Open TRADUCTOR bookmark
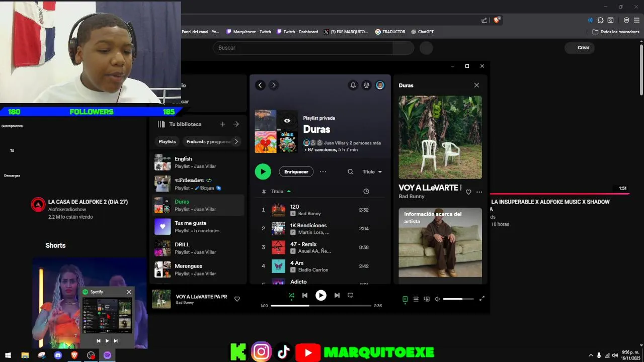 tap(390, 32)
